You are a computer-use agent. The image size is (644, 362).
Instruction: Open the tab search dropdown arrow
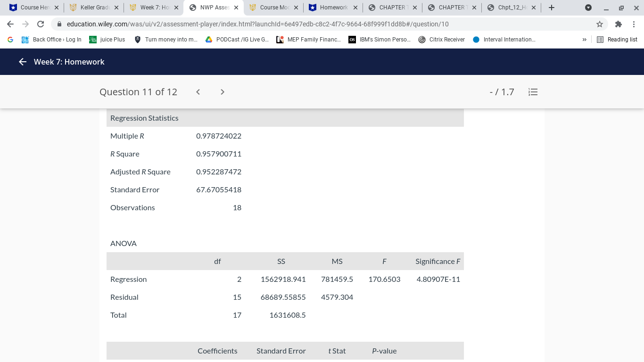tap(588, 8)
